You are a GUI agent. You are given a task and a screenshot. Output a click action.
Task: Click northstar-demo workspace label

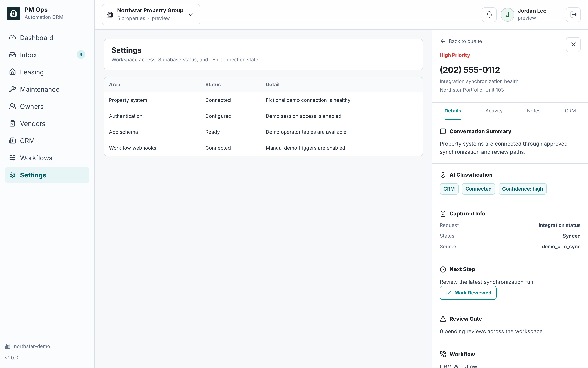[32, 346]
